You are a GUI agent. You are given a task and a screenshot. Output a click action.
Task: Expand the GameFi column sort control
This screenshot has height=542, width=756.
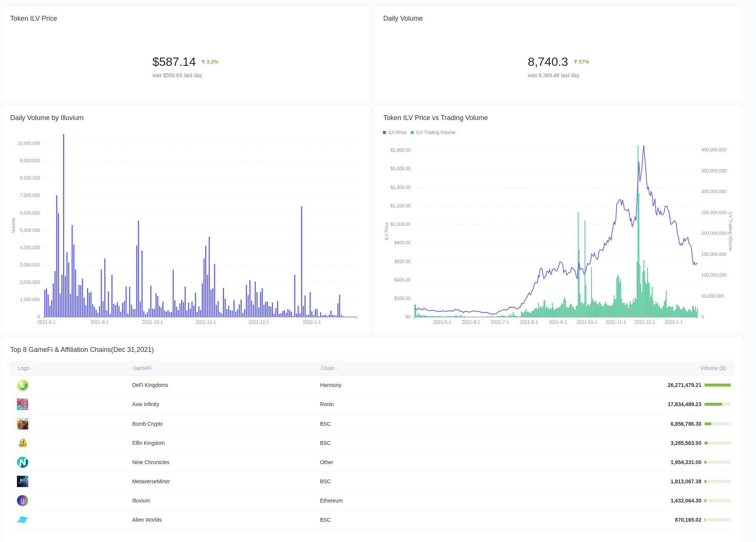[154, 368]
